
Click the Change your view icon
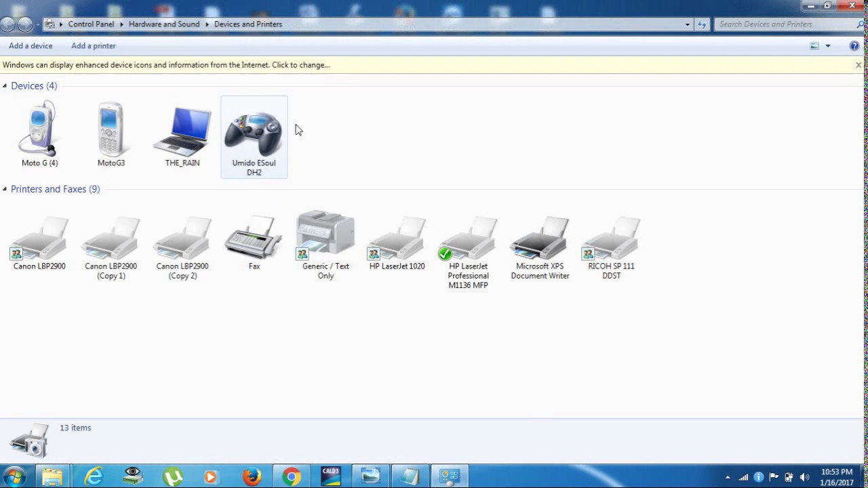[x=814, y=46]
